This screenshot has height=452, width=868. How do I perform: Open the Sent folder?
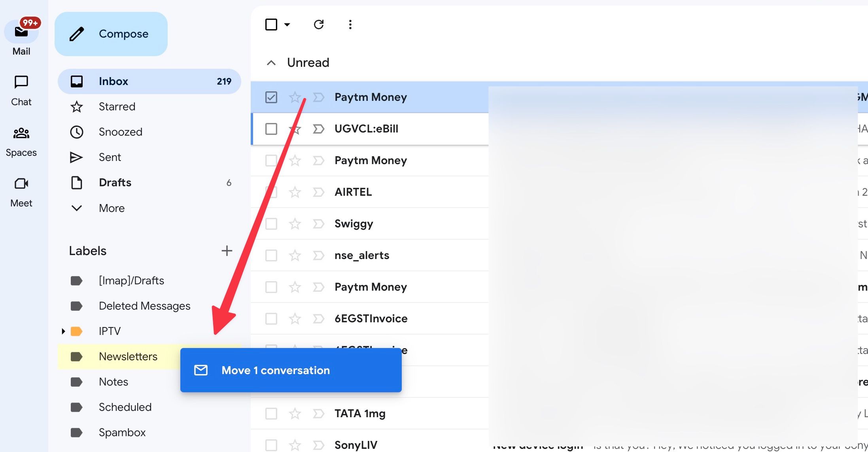point(109,156)
